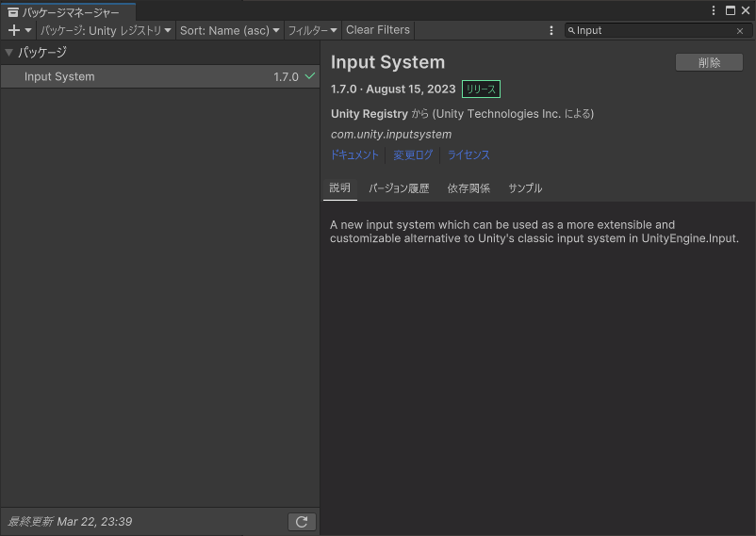Open the フィルター dropdown
Image resolution: width=756 pixels, height=536 pixels.
(312, 30)
